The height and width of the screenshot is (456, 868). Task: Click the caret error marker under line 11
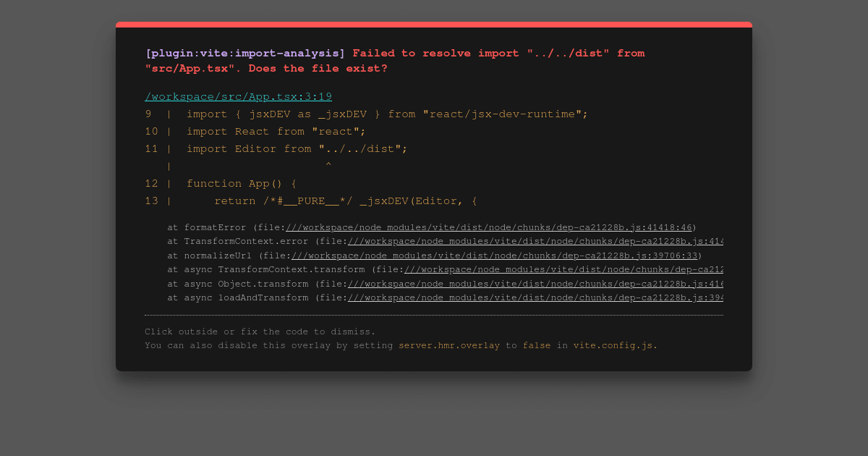pyautogui.click(x=328, y=166)
